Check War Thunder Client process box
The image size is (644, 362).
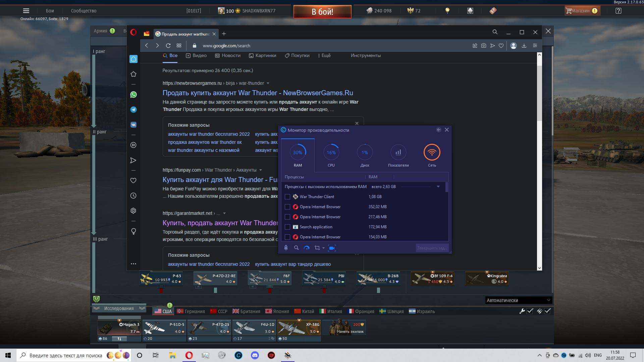[x=287, y=197]
